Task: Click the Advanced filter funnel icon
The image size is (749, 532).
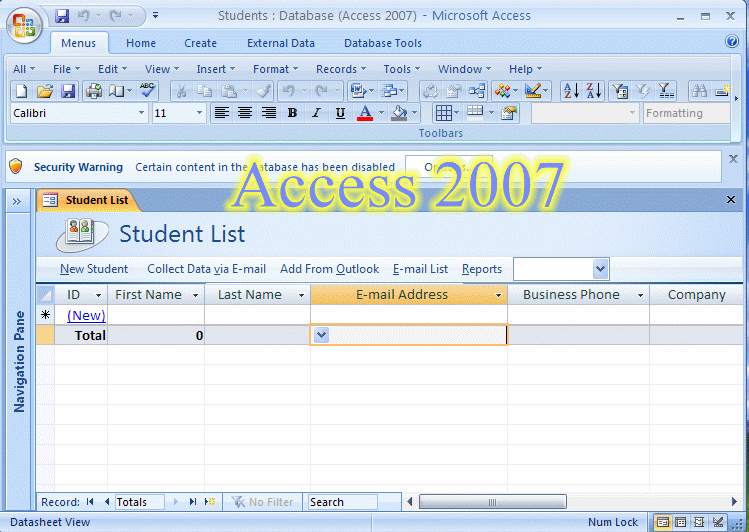Action: coord(666,91)
